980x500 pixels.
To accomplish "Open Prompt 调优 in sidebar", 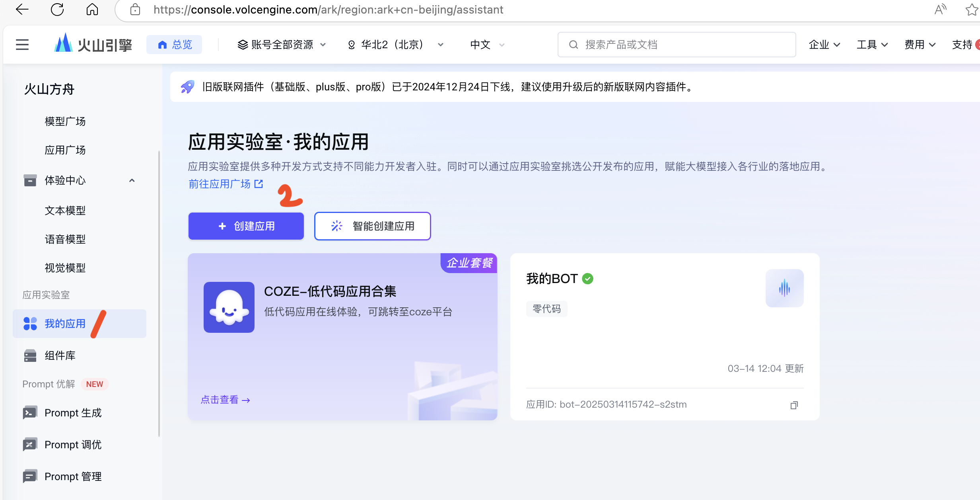I will [x=73, y=445].
